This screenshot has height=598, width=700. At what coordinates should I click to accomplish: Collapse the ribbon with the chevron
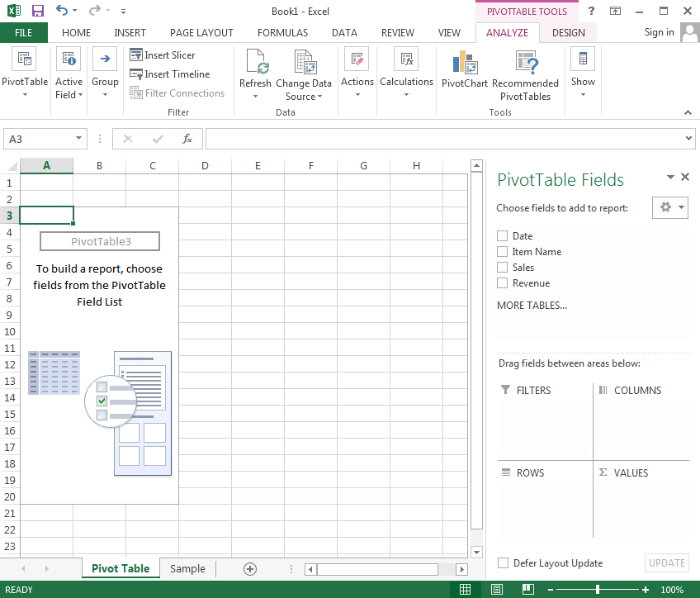click(x=688, y=112)
